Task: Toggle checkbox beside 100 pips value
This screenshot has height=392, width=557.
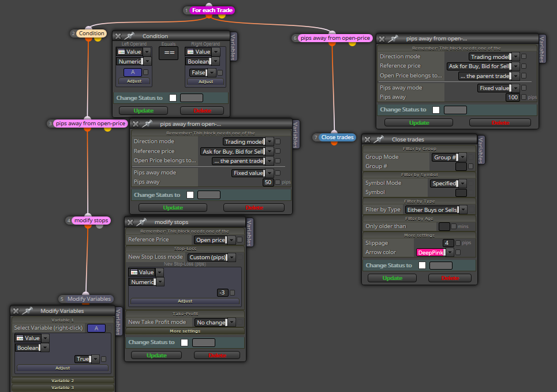Action: tap(524, 97)
